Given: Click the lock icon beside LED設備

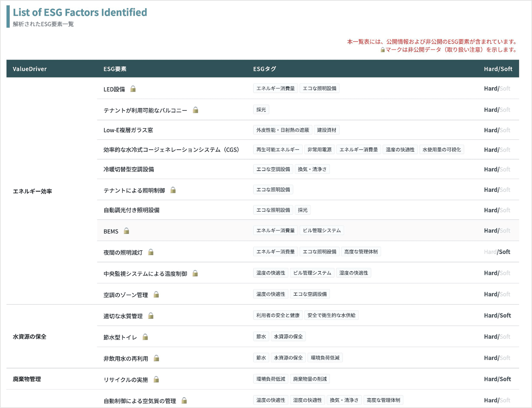Looking at the screenshot, I should [x=133, y=89].
